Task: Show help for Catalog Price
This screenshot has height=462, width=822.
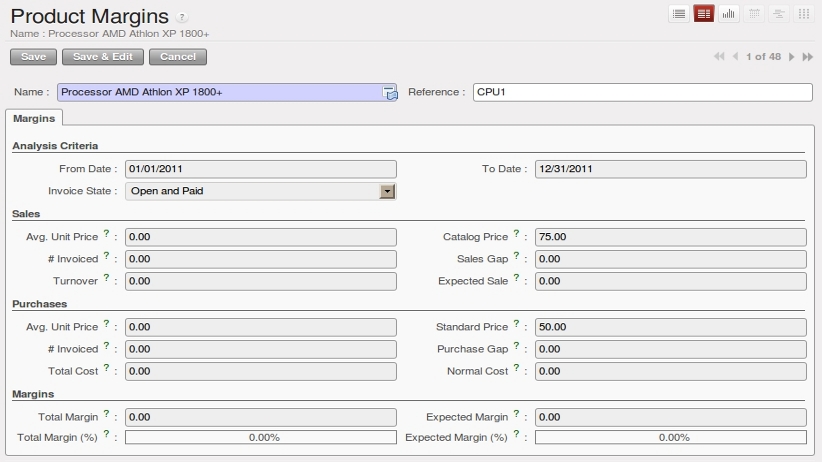Action: tap(516, 235)
